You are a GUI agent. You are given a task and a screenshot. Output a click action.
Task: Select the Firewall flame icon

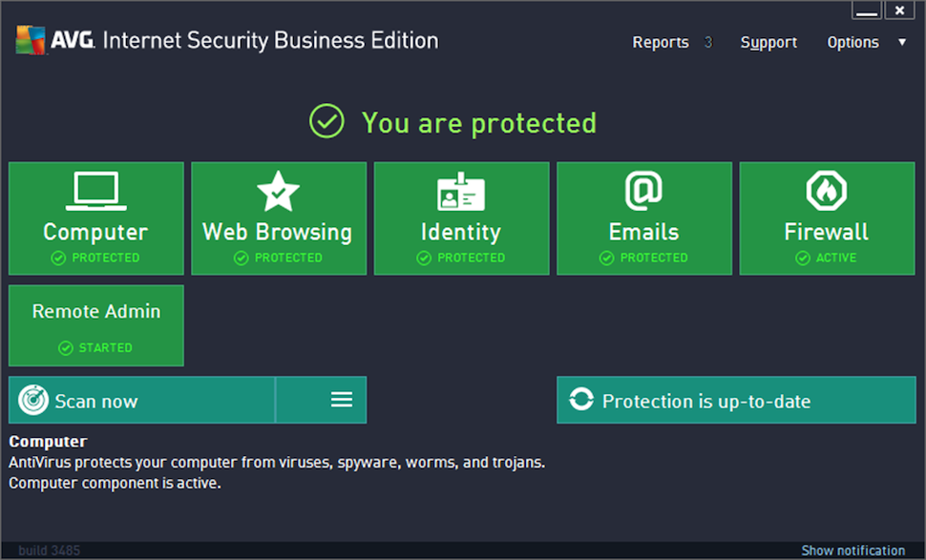pos(827,189)
